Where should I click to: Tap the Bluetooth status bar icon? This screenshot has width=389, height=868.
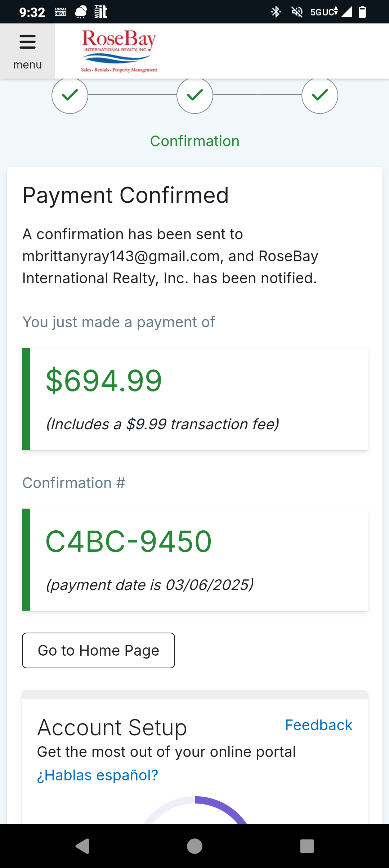[276, 12]
